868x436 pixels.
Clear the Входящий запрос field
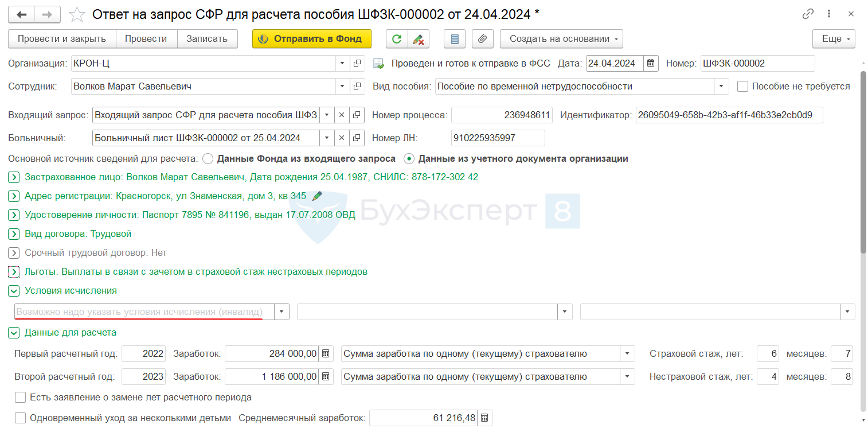tap(342, 115)
